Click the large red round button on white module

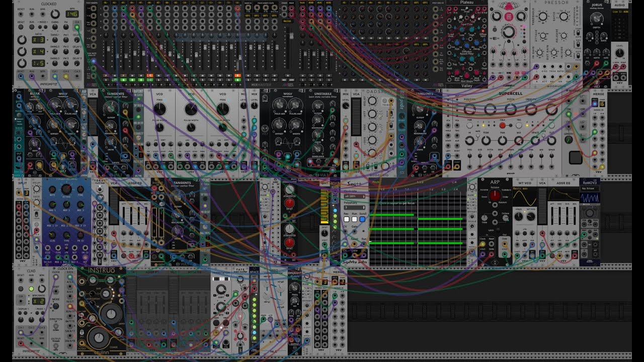point(509,17)
